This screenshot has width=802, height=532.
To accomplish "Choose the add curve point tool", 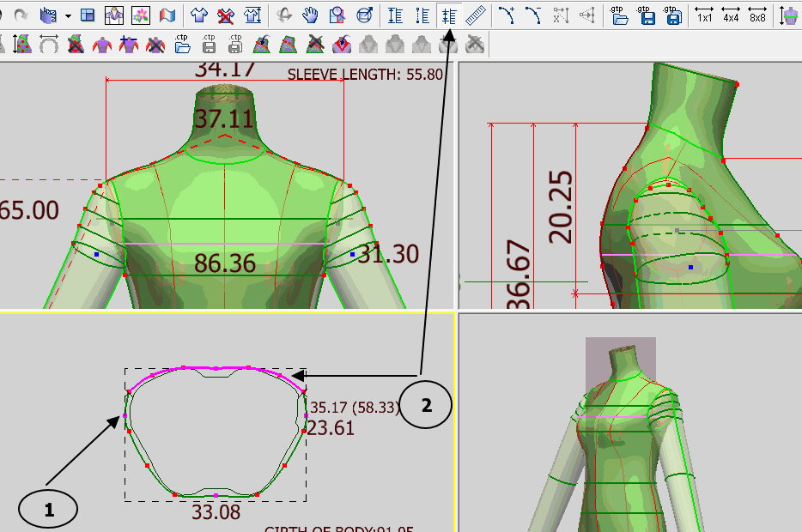I will (507, 15).
